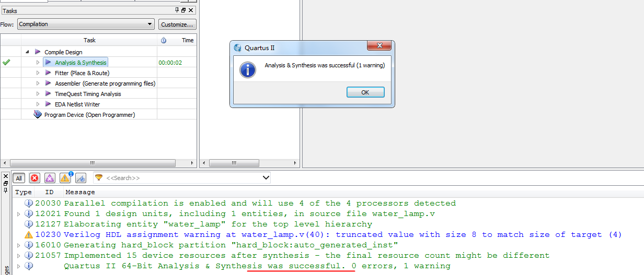Image resolution: width=644 pixels, height=275 pixels.
Task: Click the warning icon of message 10230
Action: click(x=29, y=235)
